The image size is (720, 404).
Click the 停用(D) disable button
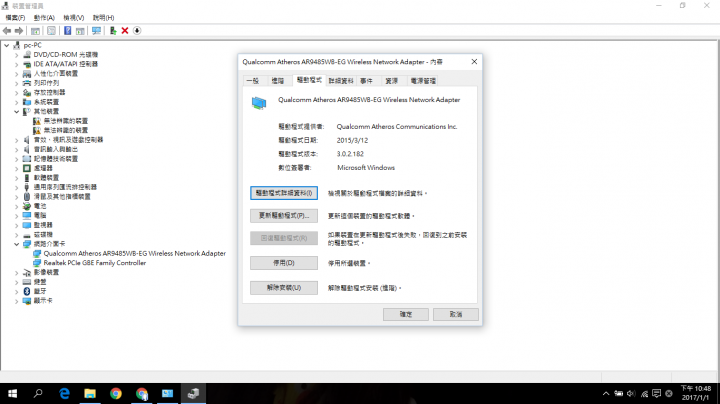pyautogui.click(x=284, y=263)
